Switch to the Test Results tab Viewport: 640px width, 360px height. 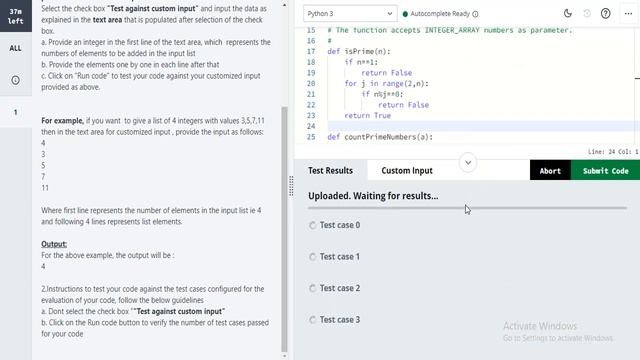click(330, 171)
